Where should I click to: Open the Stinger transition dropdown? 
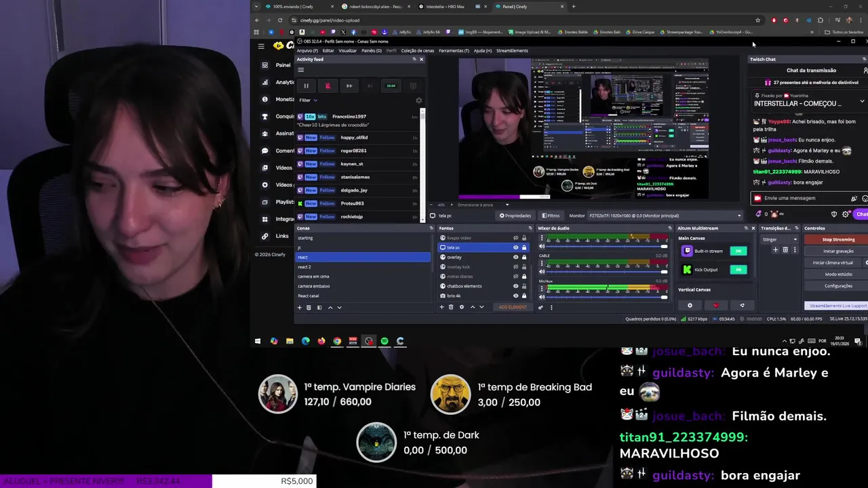pos(780,239)
